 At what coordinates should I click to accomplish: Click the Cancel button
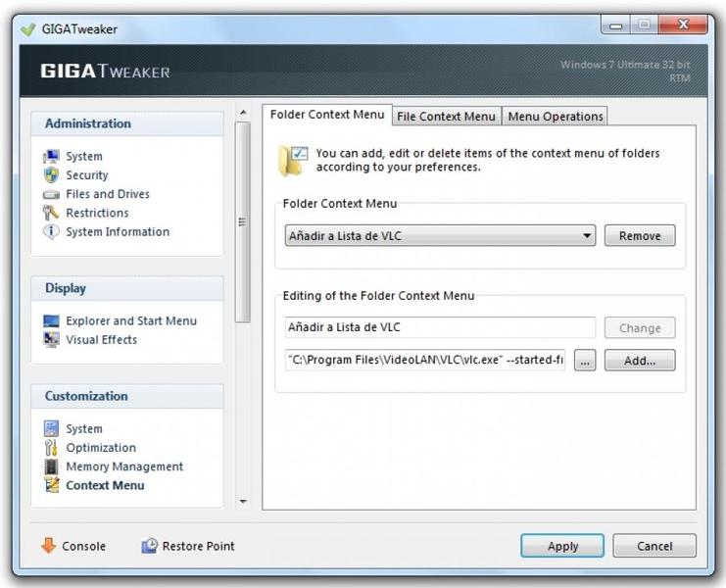[654, 546]
